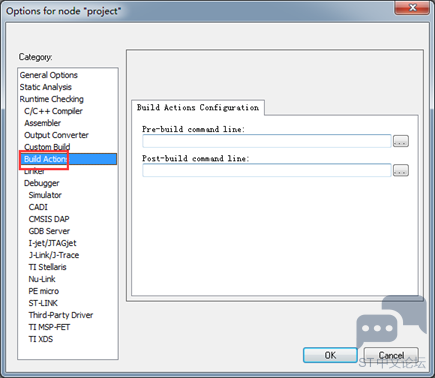Open Assembler options

point(42,123)
